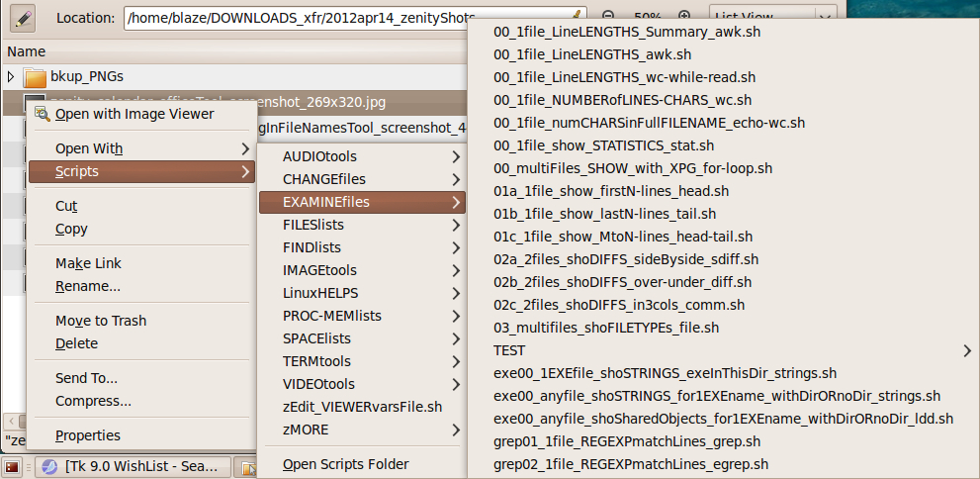Select Move to Trash in context menu
The image size is (980, 479).
(x=101, y=321)
